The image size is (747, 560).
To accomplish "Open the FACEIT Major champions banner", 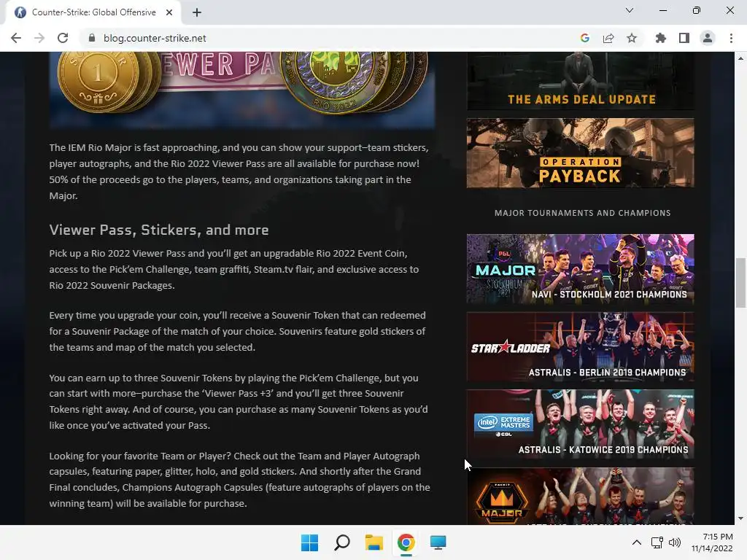I will coord(580,496).
